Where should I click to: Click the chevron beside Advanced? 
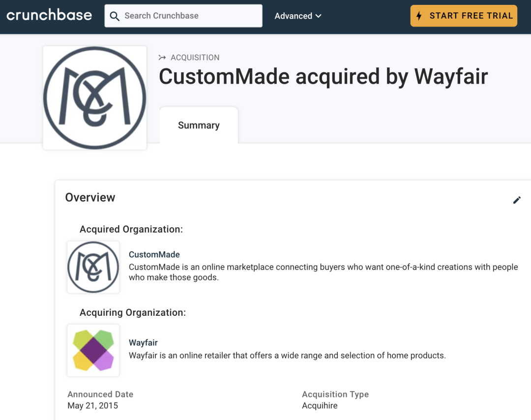click(x=319, y=16)
